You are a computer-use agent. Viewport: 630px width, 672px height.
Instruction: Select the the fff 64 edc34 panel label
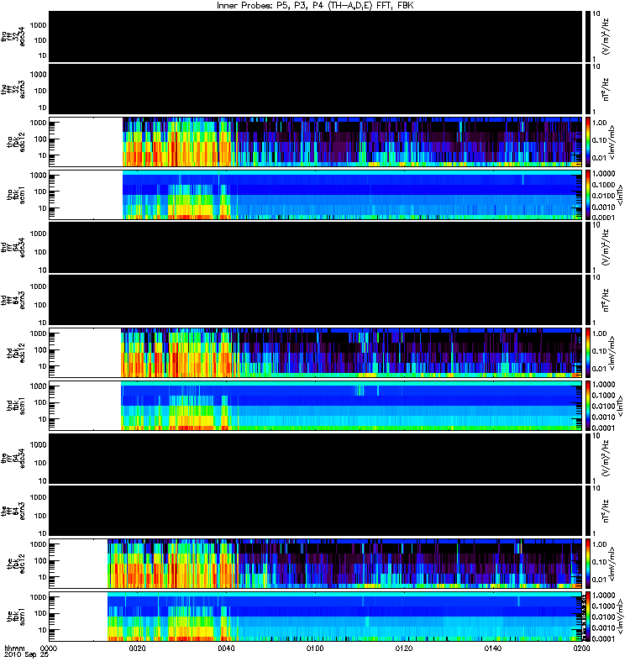(13, 459)
